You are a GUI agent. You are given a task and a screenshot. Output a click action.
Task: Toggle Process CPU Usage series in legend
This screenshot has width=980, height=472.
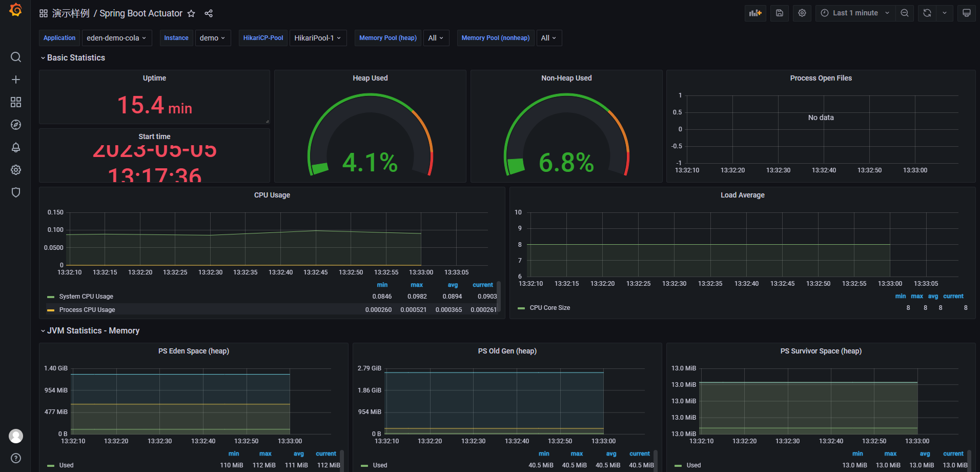coord(87,310)
